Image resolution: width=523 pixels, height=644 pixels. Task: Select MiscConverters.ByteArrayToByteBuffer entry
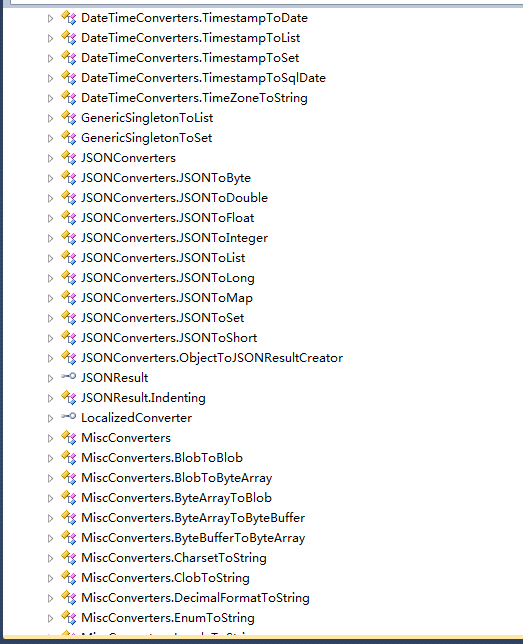(x=193, y=518)
